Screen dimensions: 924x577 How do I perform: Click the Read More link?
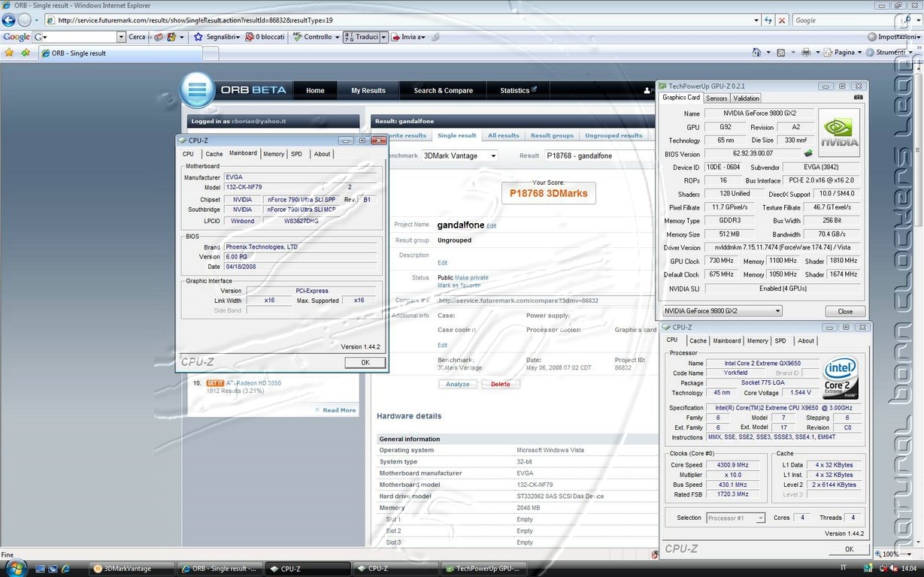[x=339, y=410]
